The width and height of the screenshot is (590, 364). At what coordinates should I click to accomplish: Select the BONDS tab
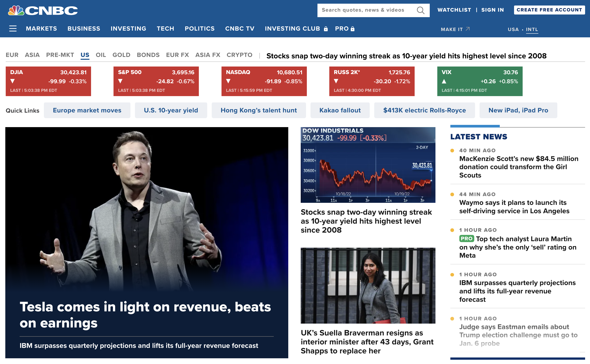pyautogui.click(x=148, y=55)
